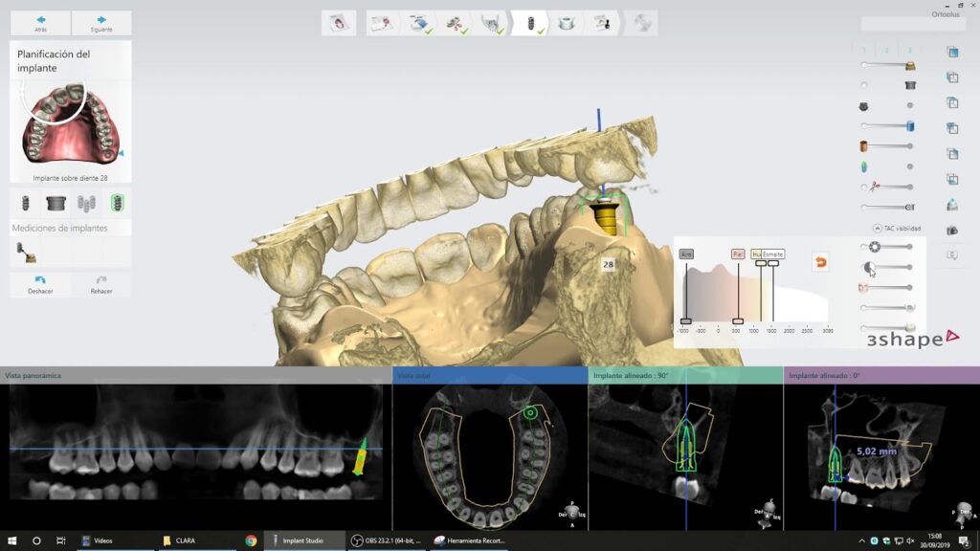Screen dimensions: 980x551
Task: Click the blue model view icon under the view cubes
Action: [x=952, y=205]
